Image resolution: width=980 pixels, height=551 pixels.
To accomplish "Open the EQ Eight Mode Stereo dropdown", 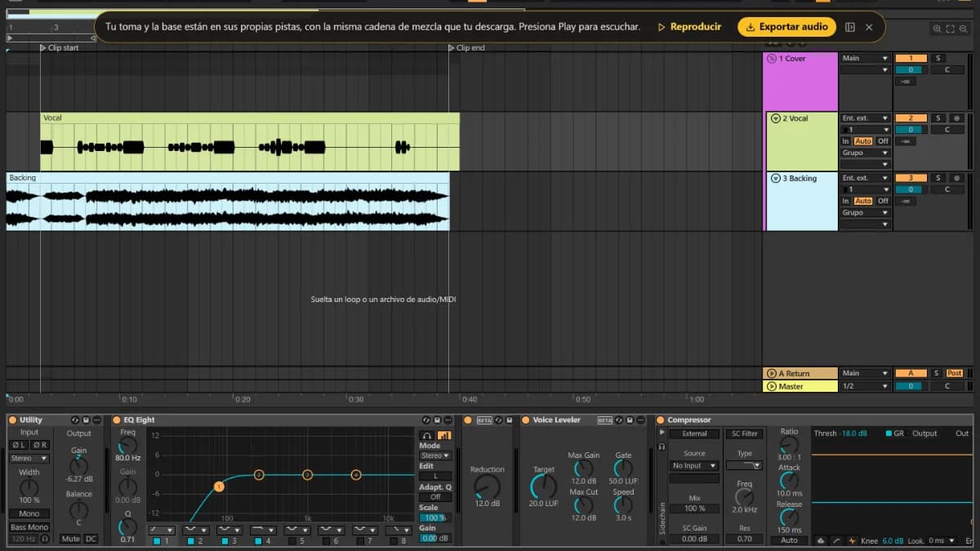I will point(435,455).
